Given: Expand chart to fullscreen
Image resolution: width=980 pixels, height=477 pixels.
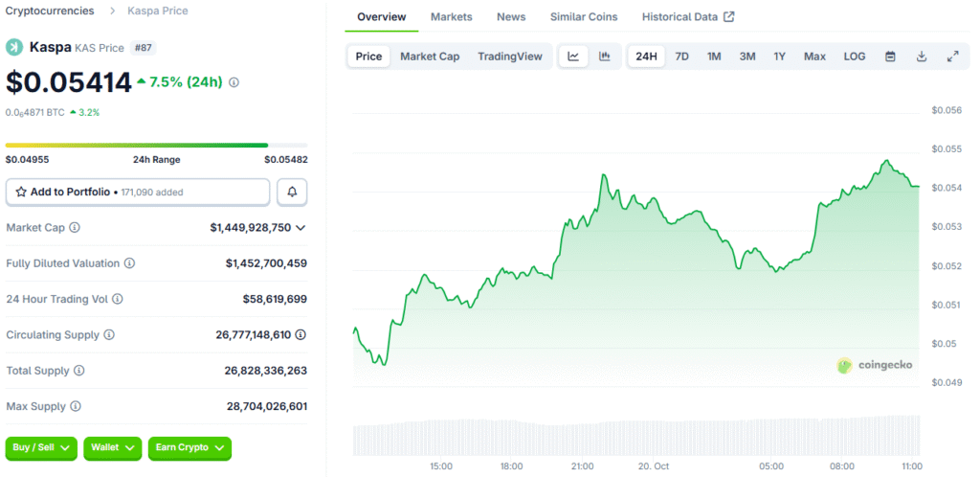Looking at the screenshot, I should click(952, 57).
